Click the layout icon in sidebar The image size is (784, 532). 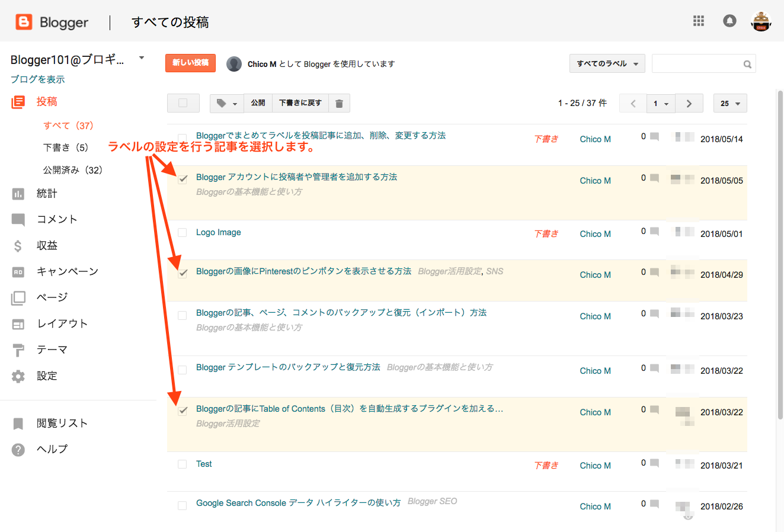[x=18, y=324]
